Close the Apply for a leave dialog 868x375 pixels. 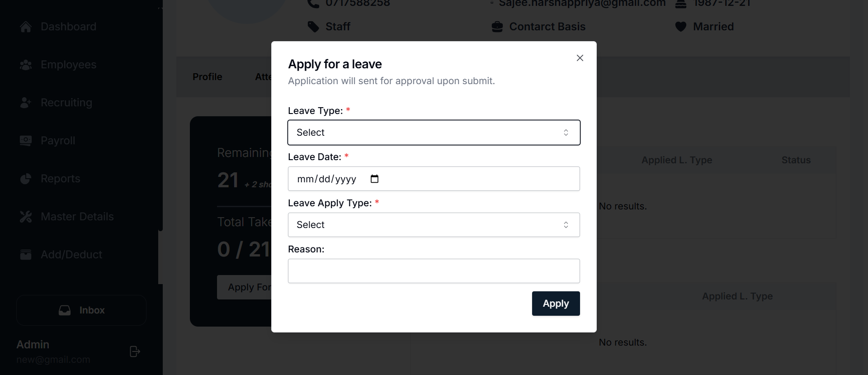pyautogui.click(x=580, y=58)
